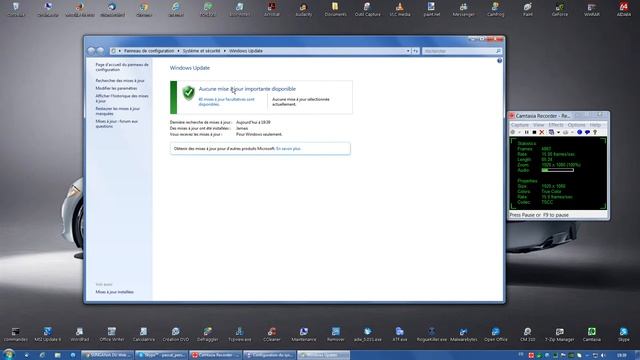Open Camtasia Recorder Effects menu
640x360 pixels.
click(556, 125)
